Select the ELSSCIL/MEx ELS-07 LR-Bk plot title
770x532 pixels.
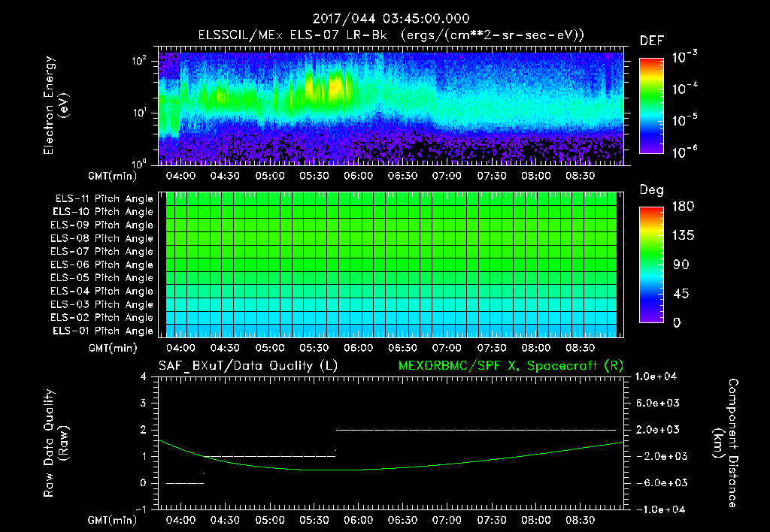(391, 35)
